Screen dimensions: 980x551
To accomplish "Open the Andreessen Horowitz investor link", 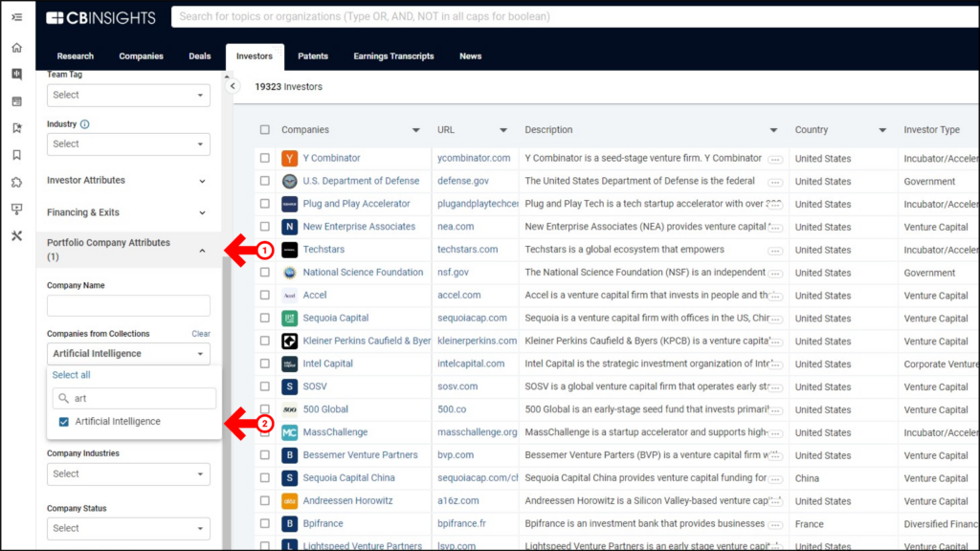I will (347, 501).
